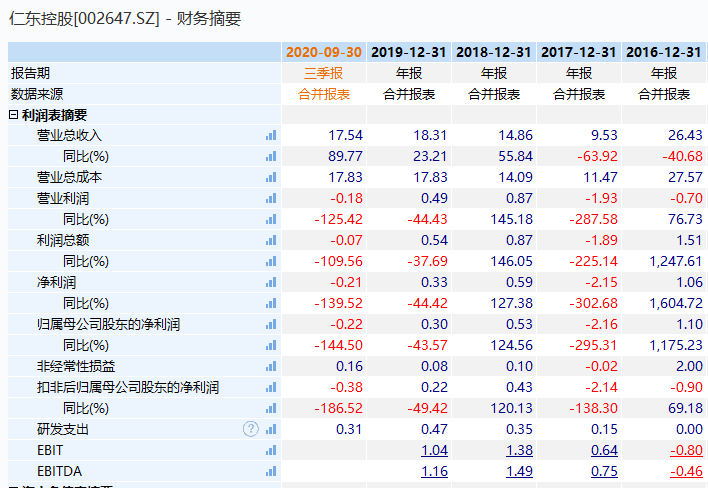Collapse the 利润表摘要 section
This screenshot has height=488, width=708.
click(14, 115)
